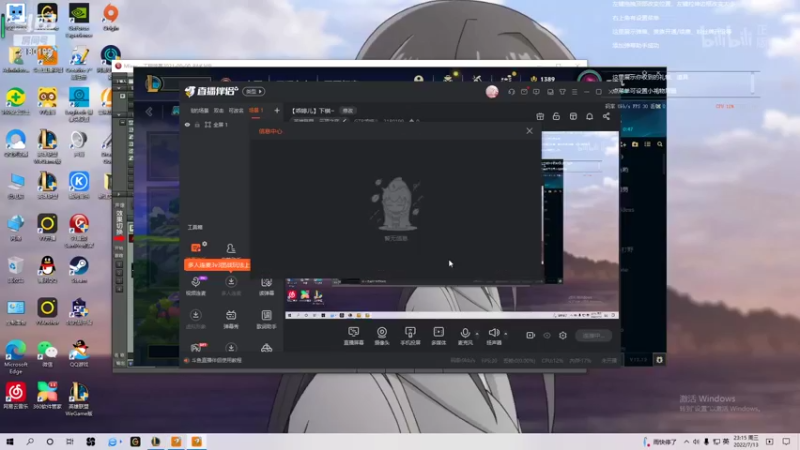Open the chess-piece tool in toolbox
Screen dimensions: 800x450
231,248
